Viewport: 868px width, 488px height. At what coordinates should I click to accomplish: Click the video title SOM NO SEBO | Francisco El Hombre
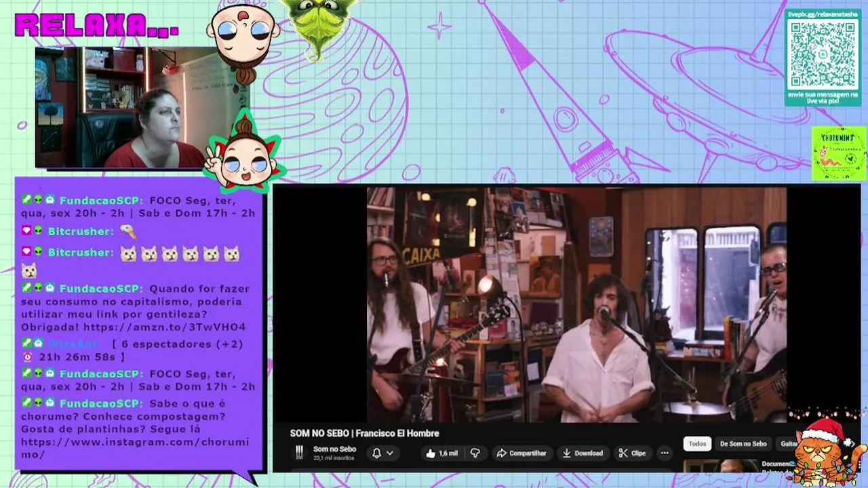(x=364, y=433)
